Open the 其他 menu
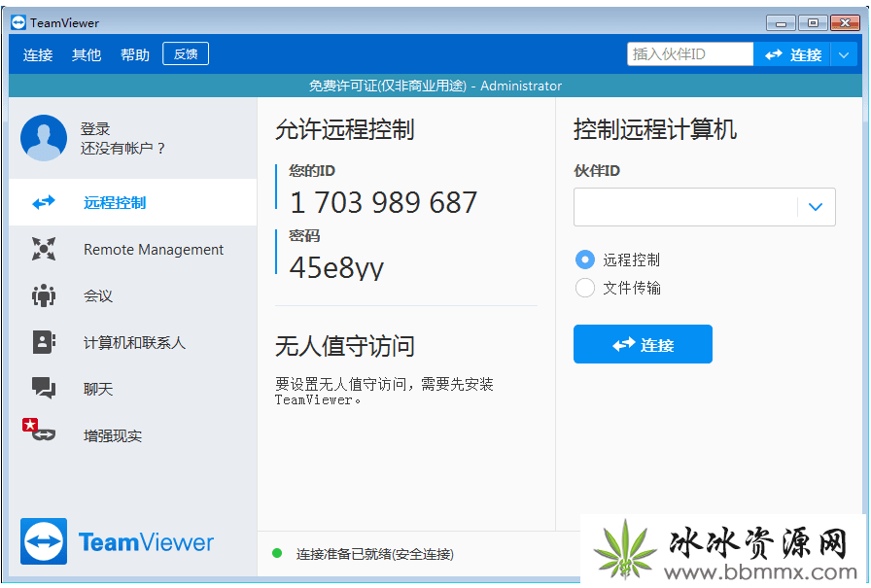 click(x=87, y=55)
